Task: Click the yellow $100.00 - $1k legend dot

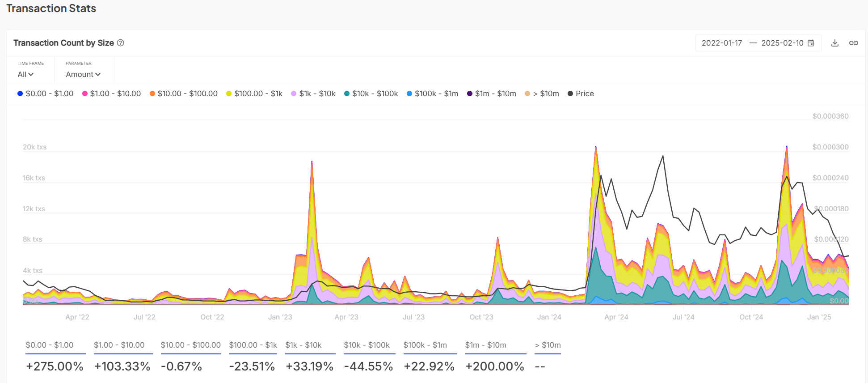Action: click(229, 94)
